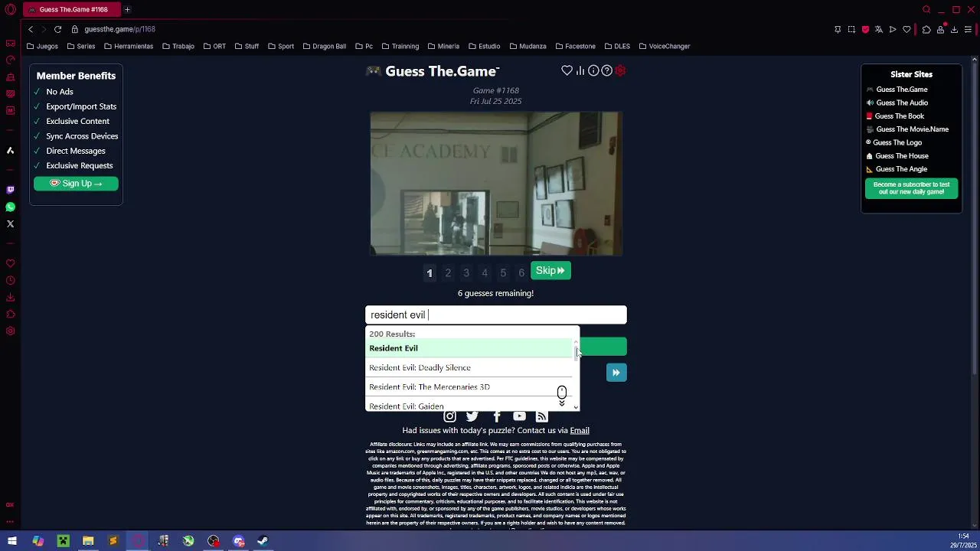Open a new tab with plus icon
The width and height of the screenshot is (980, 551).
[x=127, y=10]
